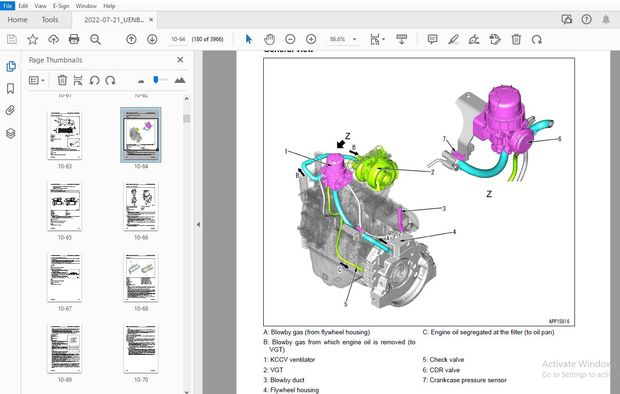Open the Attachments paperclip panel
620x394 pixels.
11,110
